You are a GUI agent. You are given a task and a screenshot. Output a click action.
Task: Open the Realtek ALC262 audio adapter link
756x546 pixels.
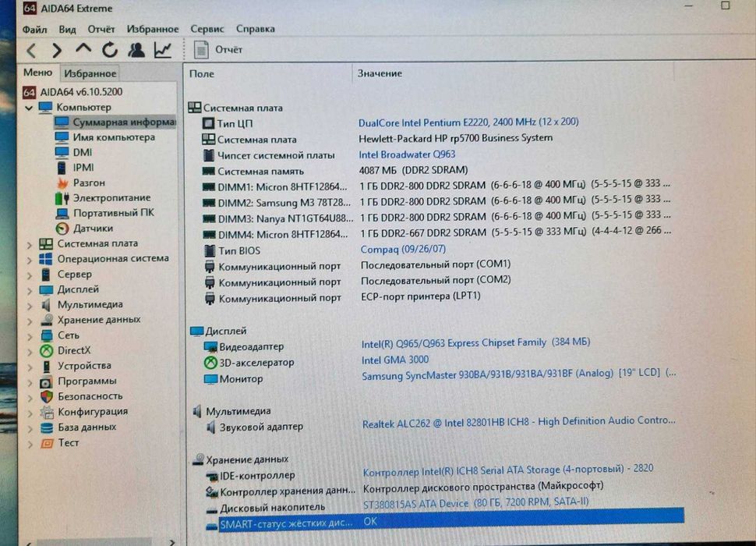[x=519, y=422]
